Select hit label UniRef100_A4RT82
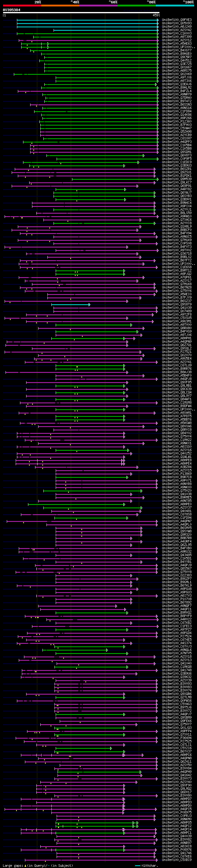Image resolution: width=197 pixels, height=868 pixels. click(177, 189)
